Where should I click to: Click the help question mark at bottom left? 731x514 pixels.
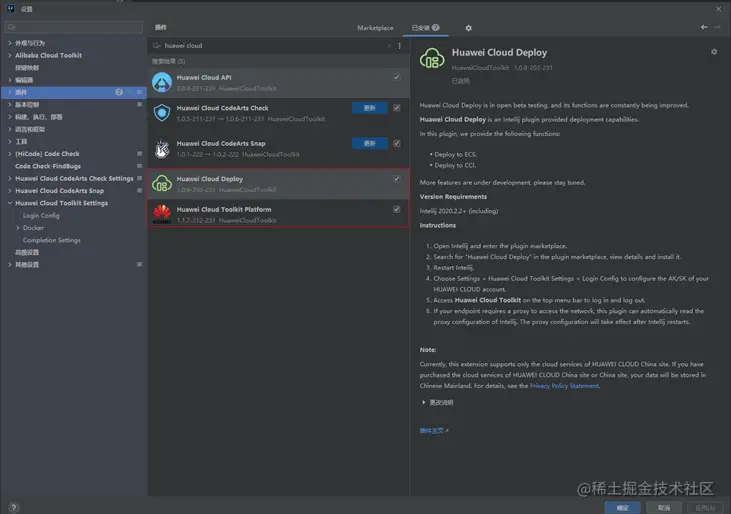coord(14,507)
